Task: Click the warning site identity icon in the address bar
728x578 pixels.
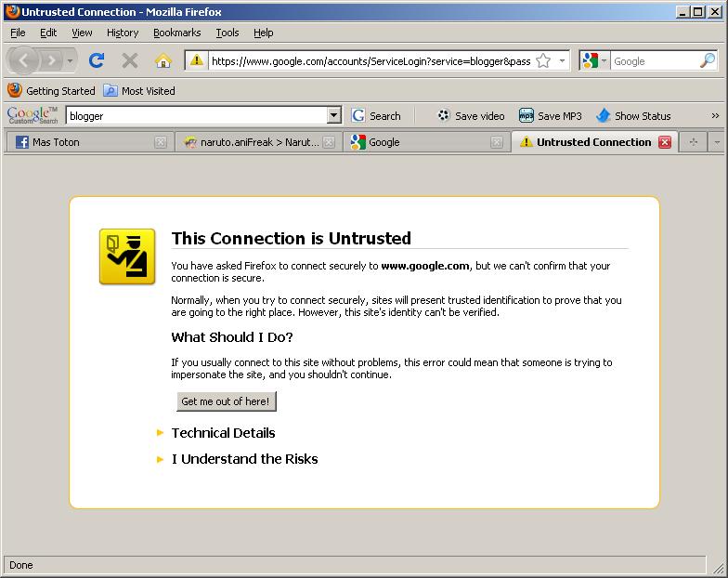Action: click(197, 60)
